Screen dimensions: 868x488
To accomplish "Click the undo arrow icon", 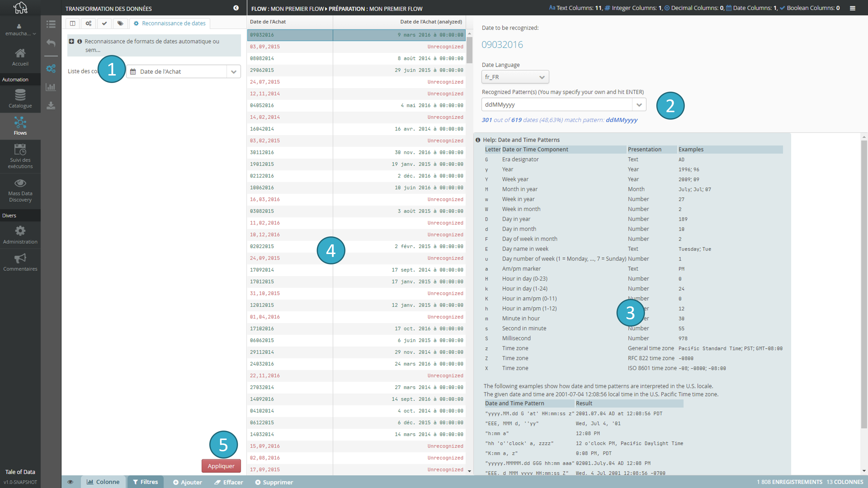I will pyautogui.click(x=51, y=43).
